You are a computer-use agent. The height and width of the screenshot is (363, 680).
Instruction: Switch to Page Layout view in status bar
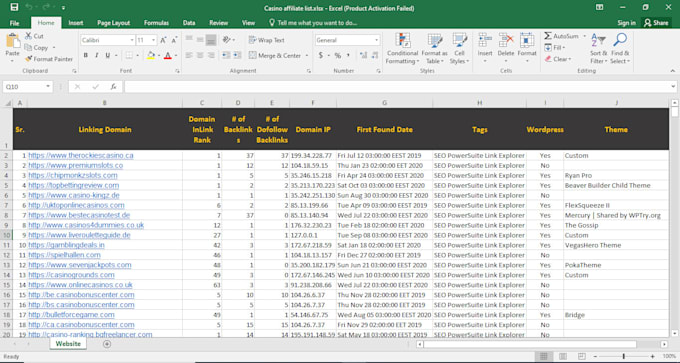[562, 356]
